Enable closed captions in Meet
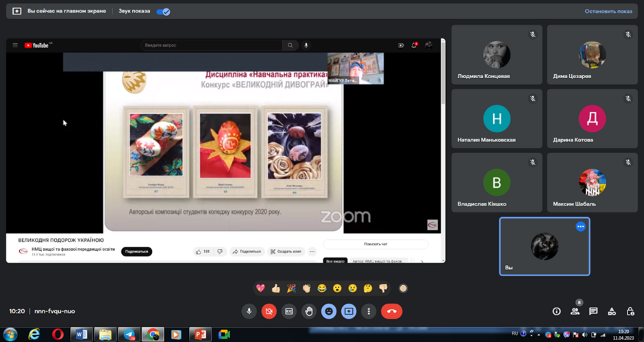The width and height of the screenshot is (644, 342). click(x=288, y=311)
